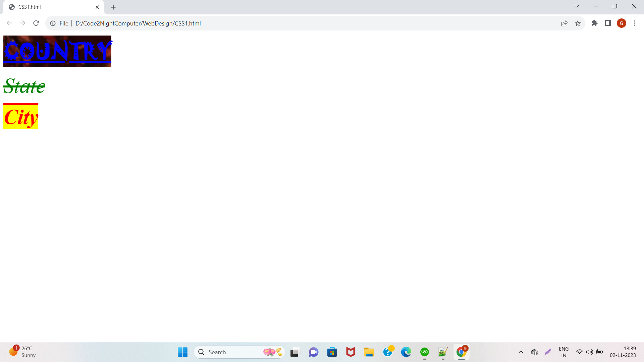Open the volume speaker control
Screen dimensions: 644x362
pyautogui.click(x=589, y=352)
